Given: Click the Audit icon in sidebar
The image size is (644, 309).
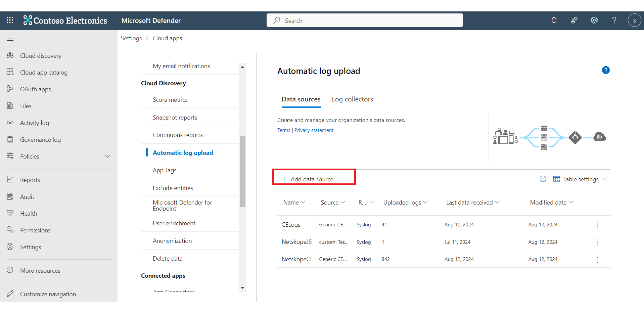Looking at the screenshot, I should [10, 196].
